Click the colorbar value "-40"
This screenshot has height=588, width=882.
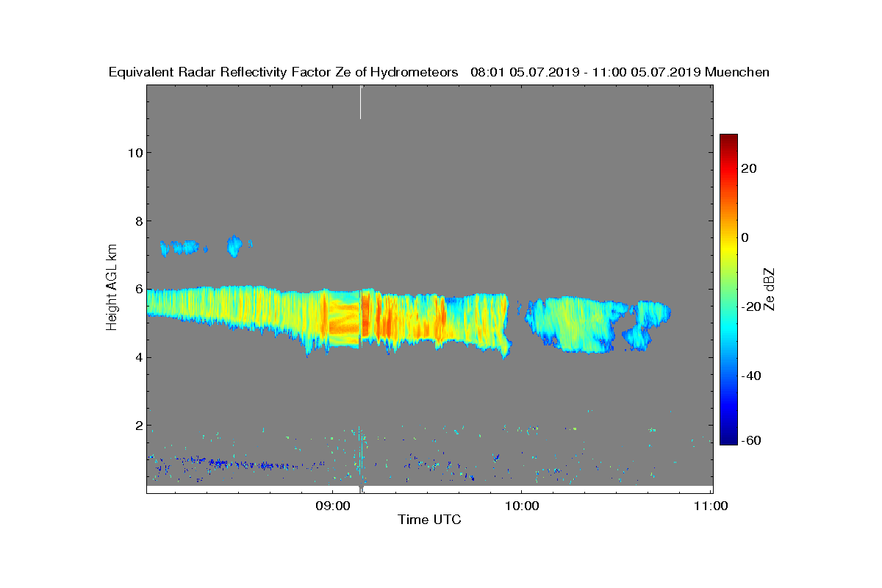click(750, 376)
